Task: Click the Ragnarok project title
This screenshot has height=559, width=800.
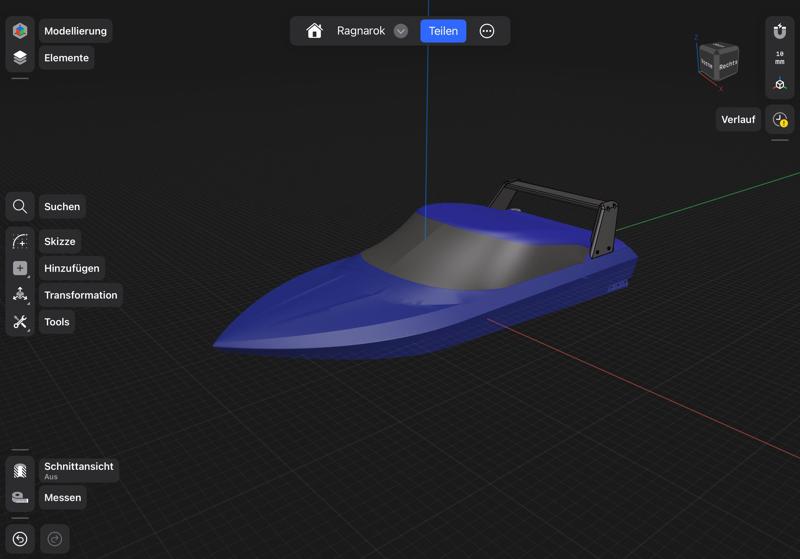Action: click(x=361, y=31)
